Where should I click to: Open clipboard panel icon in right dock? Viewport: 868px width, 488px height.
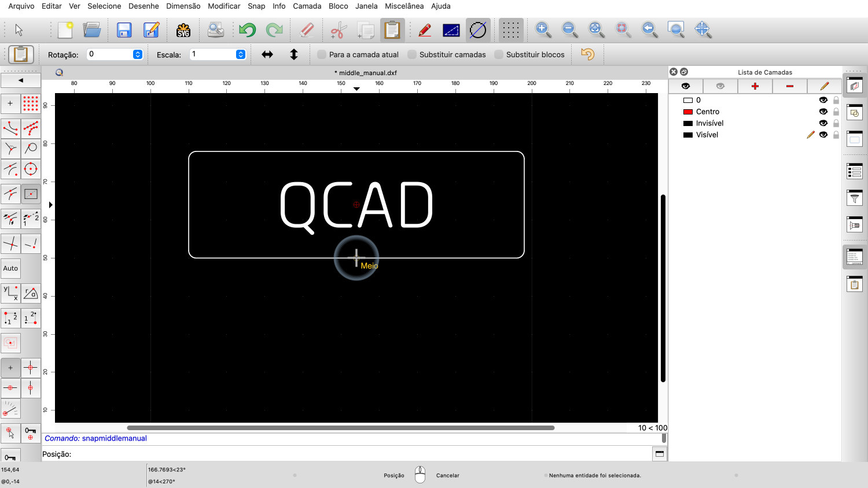coord(855,284)
